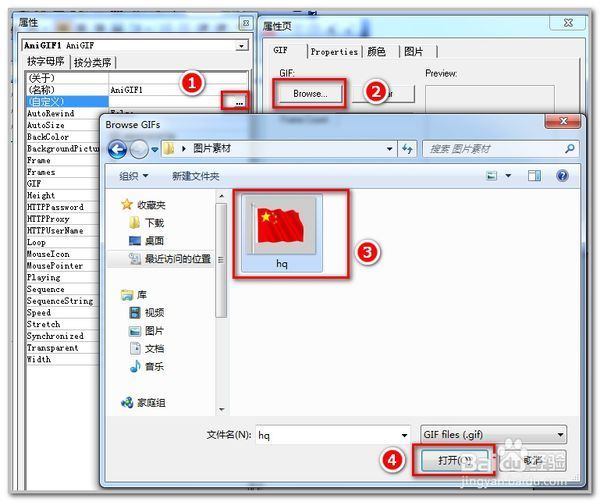This screenshot has width=600, height=502.
Task: Switch to the Properties tab
Action: [333, 52]
